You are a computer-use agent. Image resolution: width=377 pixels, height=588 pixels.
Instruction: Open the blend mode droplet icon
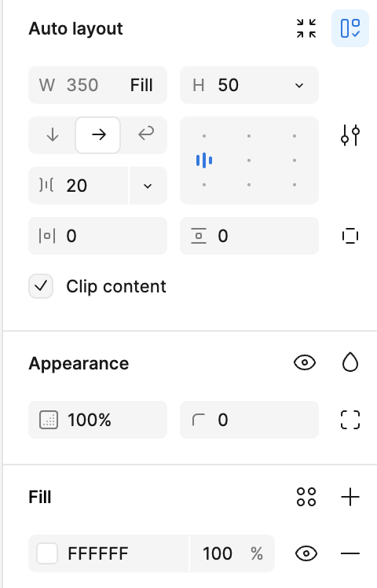point(350,362)
